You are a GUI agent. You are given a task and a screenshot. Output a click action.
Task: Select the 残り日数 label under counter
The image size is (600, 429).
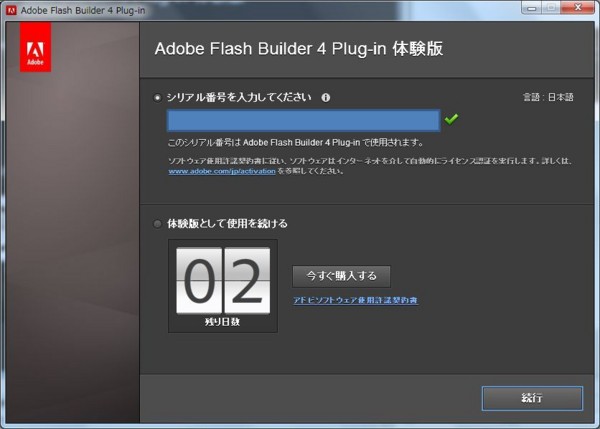(222, 322)
